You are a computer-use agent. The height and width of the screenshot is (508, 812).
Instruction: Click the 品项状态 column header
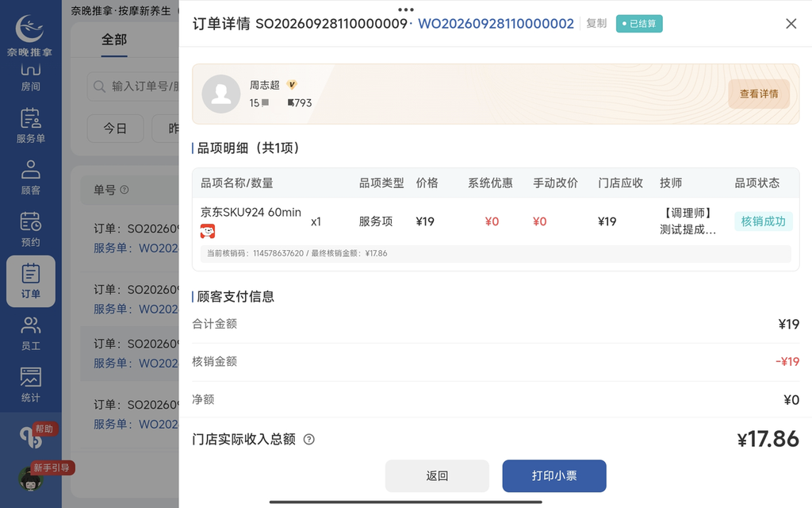click(756, 183)
